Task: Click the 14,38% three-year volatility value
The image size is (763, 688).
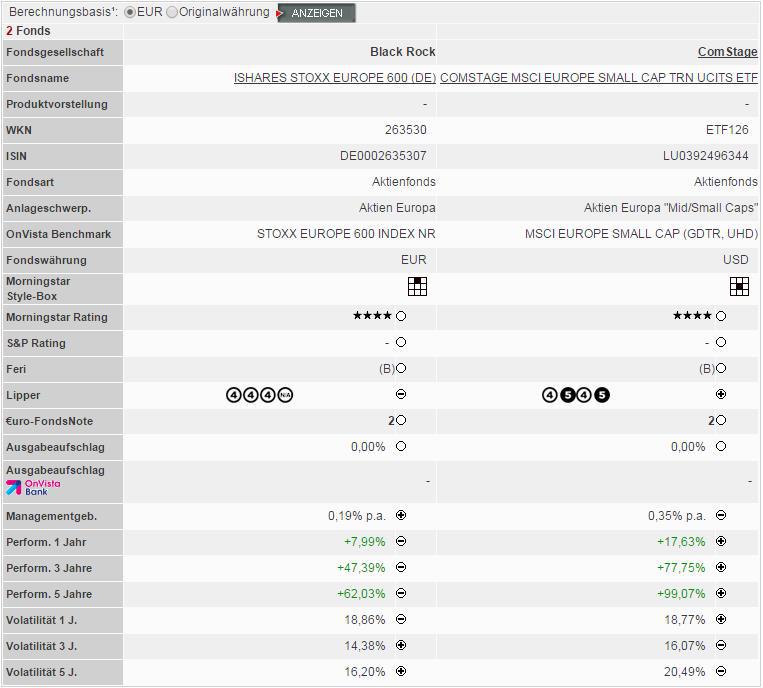Action: 364,646
